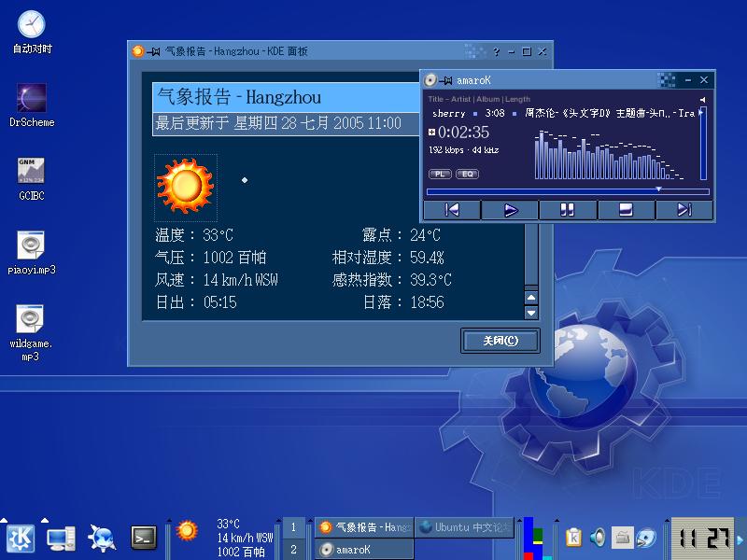Open the KDE K menu

[x=20, y=539]
